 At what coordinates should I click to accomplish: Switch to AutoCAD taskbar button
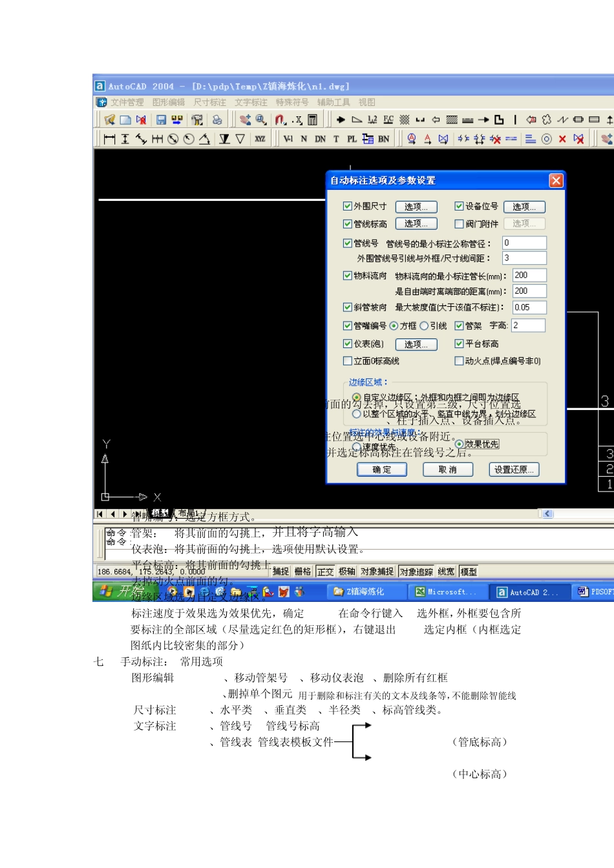point(531,592)
